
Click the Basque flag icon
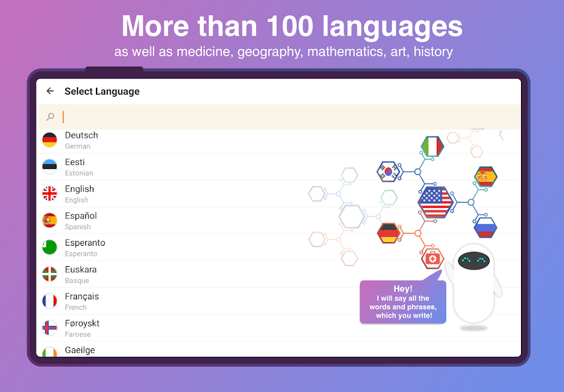(50, 274)
